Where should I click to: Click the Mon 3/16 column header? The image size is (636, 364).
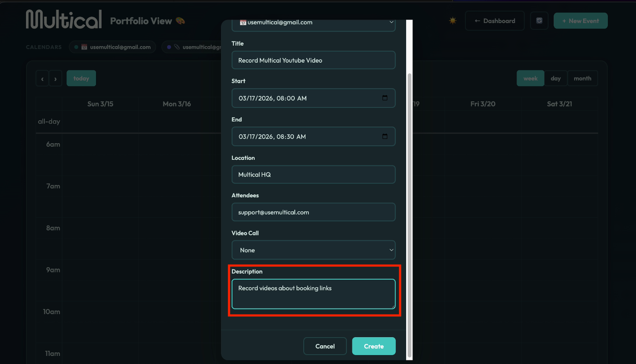coord(177,104)
